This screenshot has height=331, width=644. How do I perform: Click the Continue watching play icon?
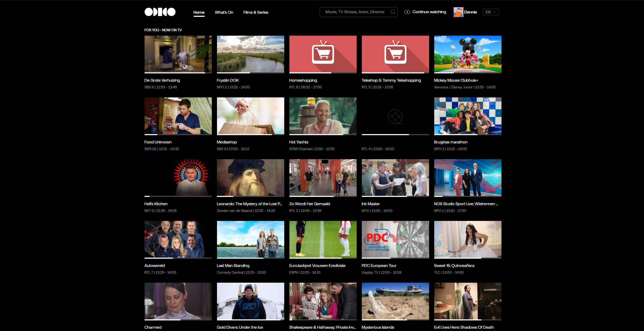click(407, 12)
